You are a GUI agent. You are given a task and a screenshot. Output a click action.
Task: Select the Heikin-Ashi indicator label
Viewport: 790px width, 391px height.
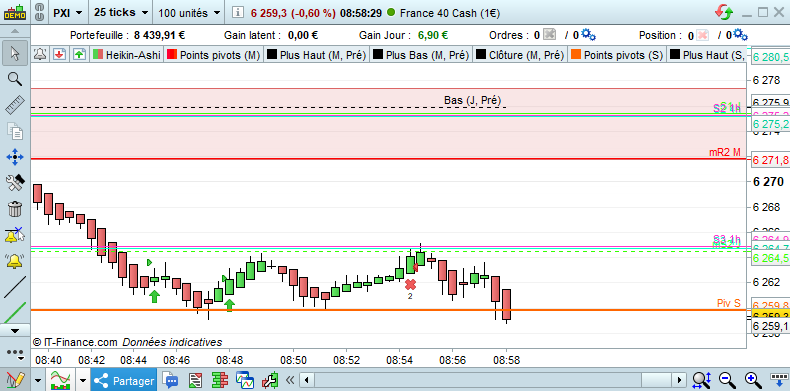[133, 55]
